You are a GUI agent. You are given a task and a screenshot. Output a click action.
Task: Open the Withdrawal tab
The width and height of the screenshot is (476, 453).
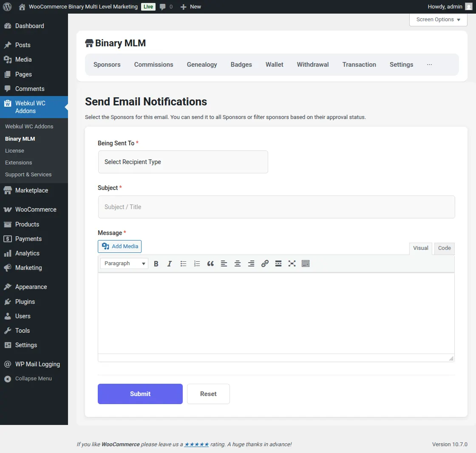point(313,65)
